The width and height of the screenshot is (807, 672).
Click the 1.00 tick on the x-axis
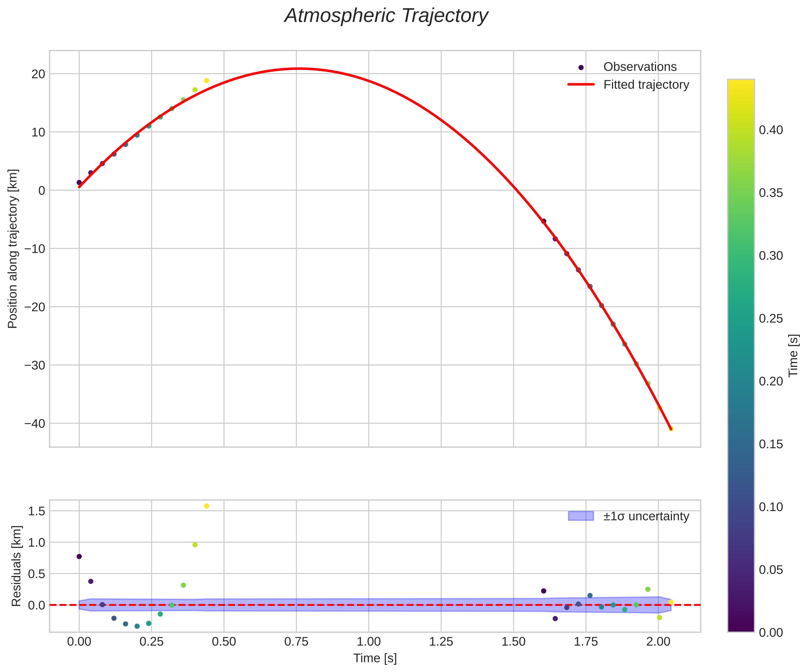(x=368, y=641)
